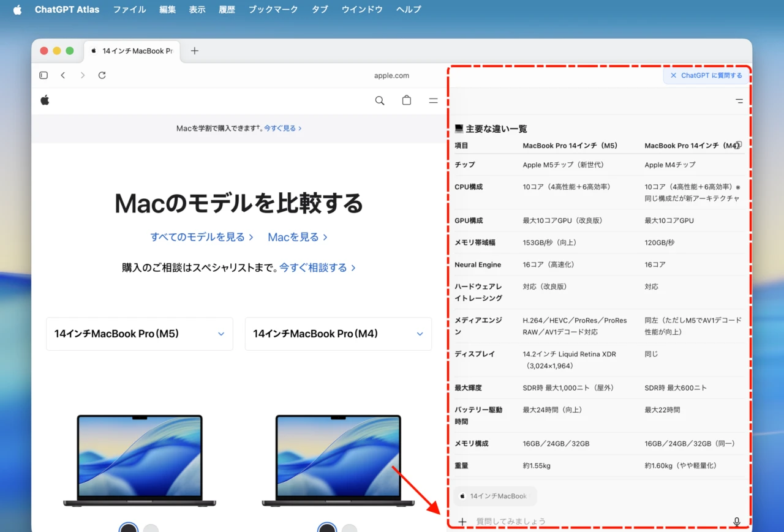The image size is (784, 532).
Task: Open search on the apple.com navigation bar
Action: [x=379, y=100]
